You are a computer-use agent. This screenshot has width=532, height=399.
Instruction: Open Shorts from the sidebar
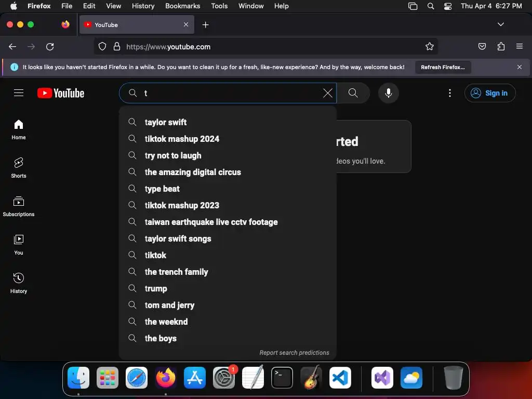coord(19,168)
